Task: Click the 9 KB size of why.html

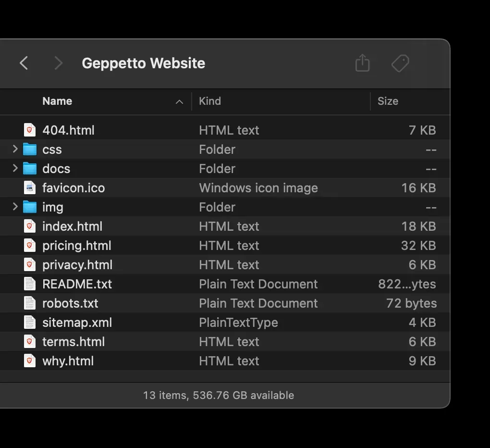Action: (422, 361)
